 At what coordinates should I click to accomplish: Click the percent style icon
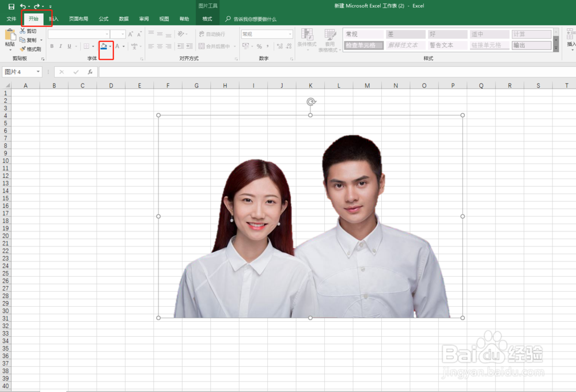tap(259, 46)
